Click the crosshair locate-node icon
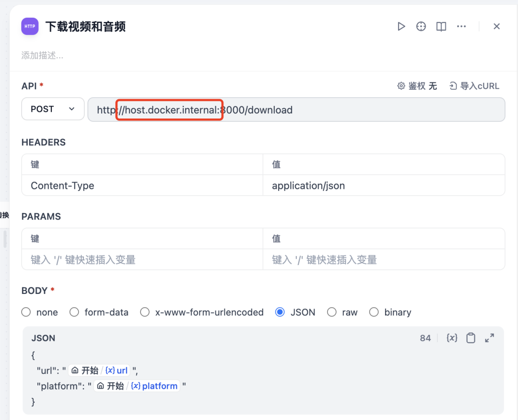Image resolution: width=518 pixels, height=420 pixels. tap(421, 26)
